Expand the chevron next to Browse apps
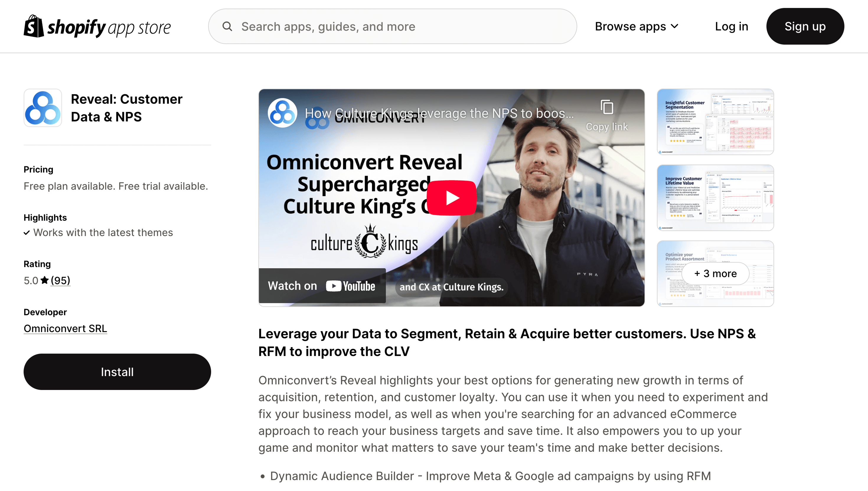 pos(674,26)
